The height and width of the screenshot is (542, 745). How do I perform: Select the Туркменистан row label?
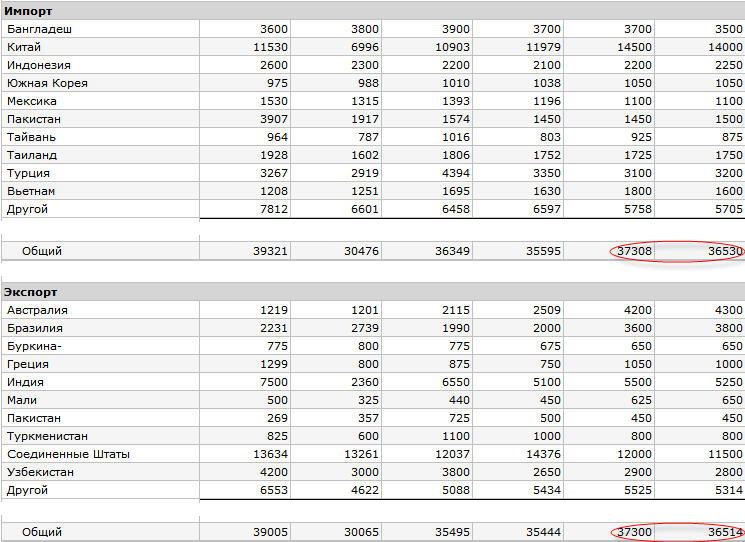pos(47,436)
